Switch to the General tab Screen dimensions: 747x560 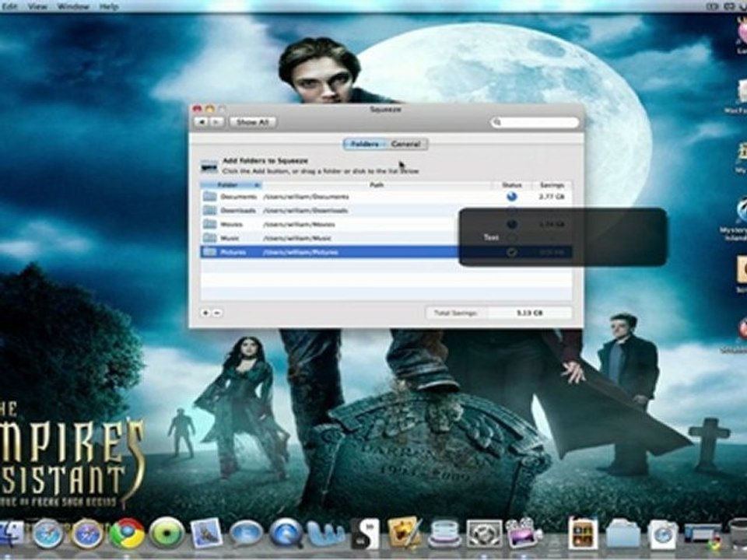406,144
